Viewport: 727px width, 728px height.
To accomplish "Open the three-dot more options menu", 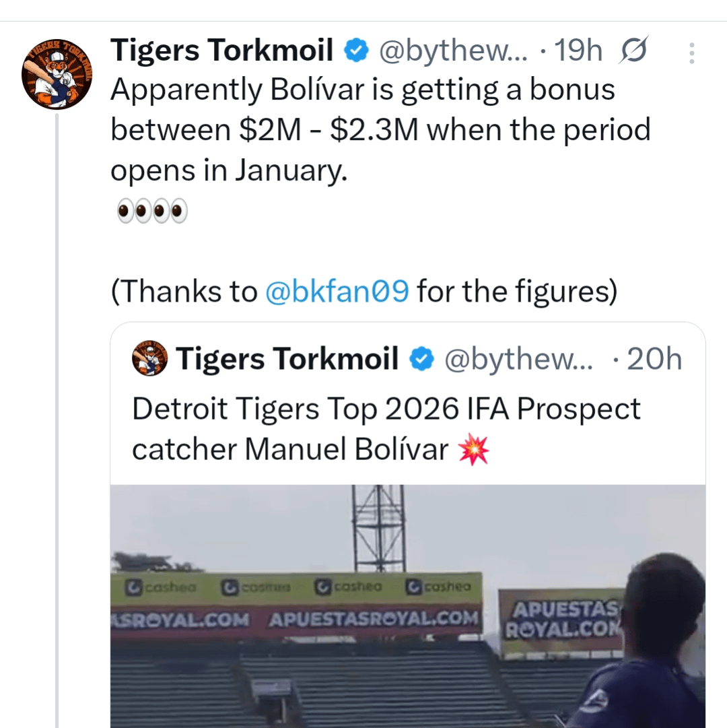I will coord(691,53).
